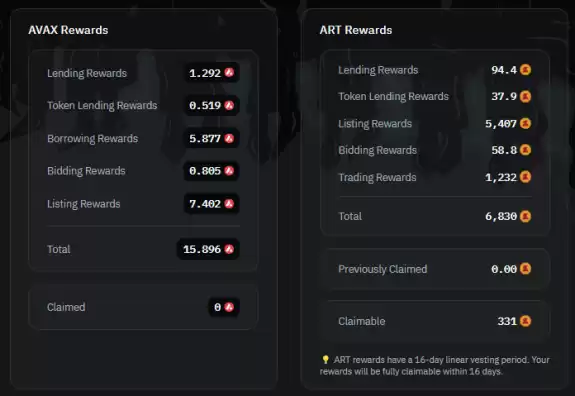
Task: Click AVAX icon beside Lending Rewards 1.292
Action: (x=230, y=73)
